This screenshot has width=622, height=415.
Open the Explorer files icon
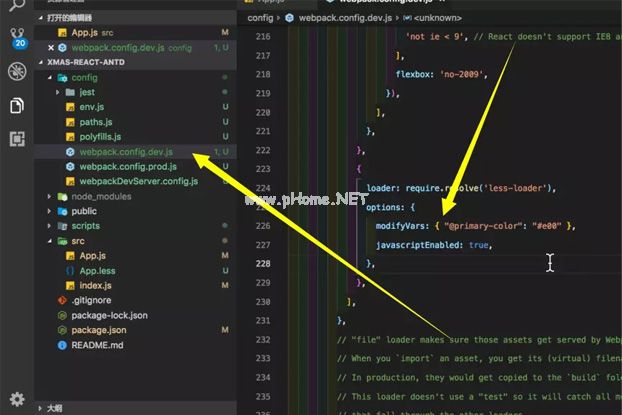[x=16, y=106]
